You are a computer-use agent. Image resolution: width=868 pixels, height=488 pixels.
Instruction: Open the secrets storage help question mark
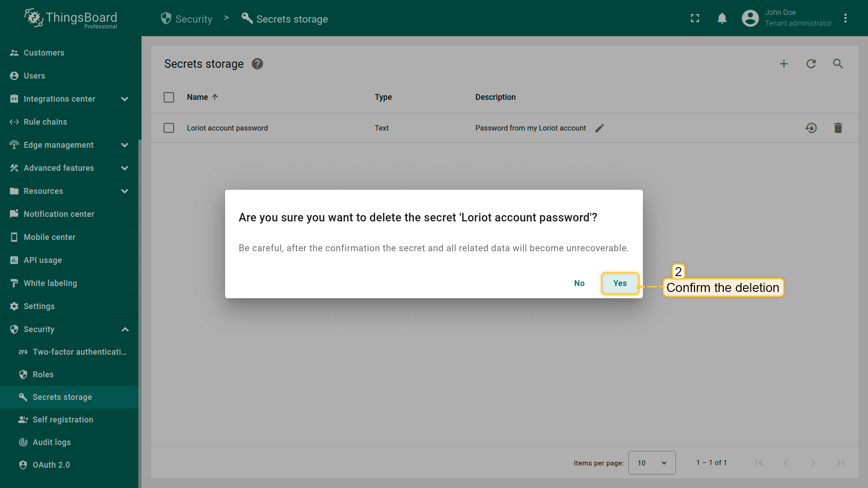[x=257, y=64]
